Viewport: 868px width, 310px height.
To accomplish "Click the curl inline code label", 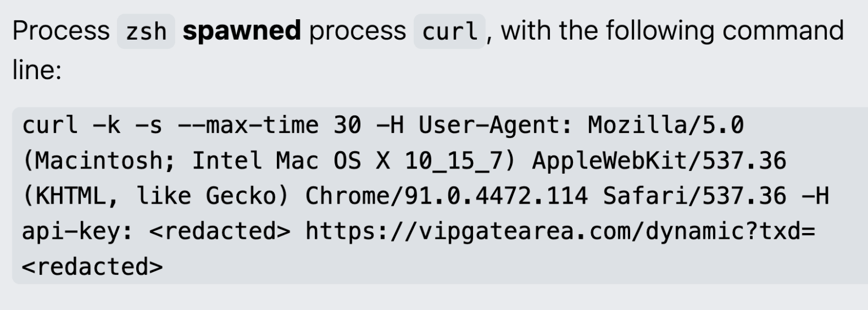I will pyautogui.click(x=449, y=32).
